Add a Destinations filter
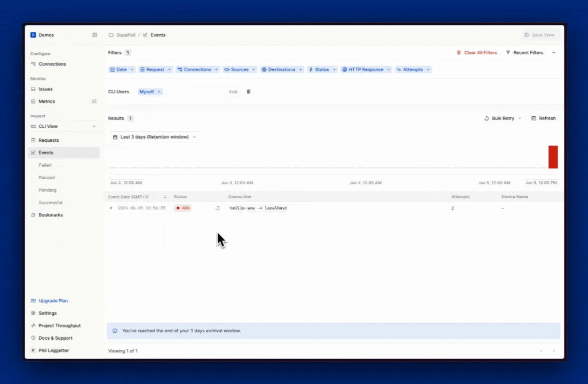The image size is (588, 384). (282, 70)
